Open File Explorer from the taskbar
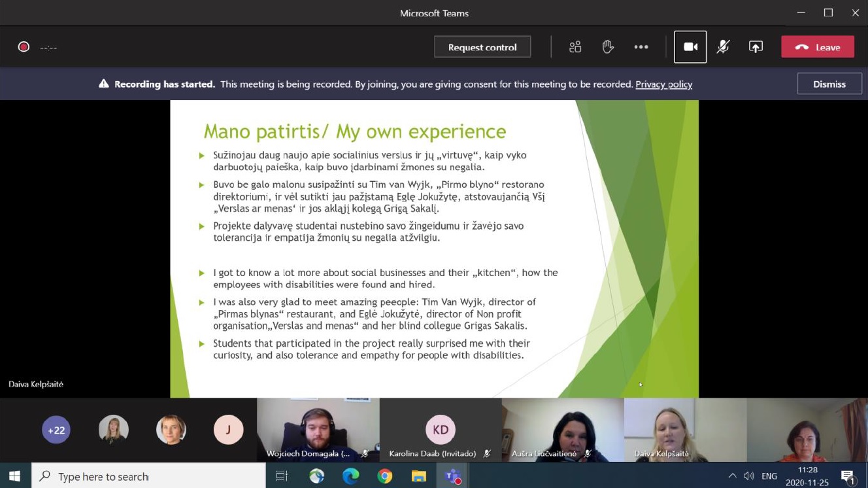868x488 pixels. pyautogui.click(x=419, y=476)
